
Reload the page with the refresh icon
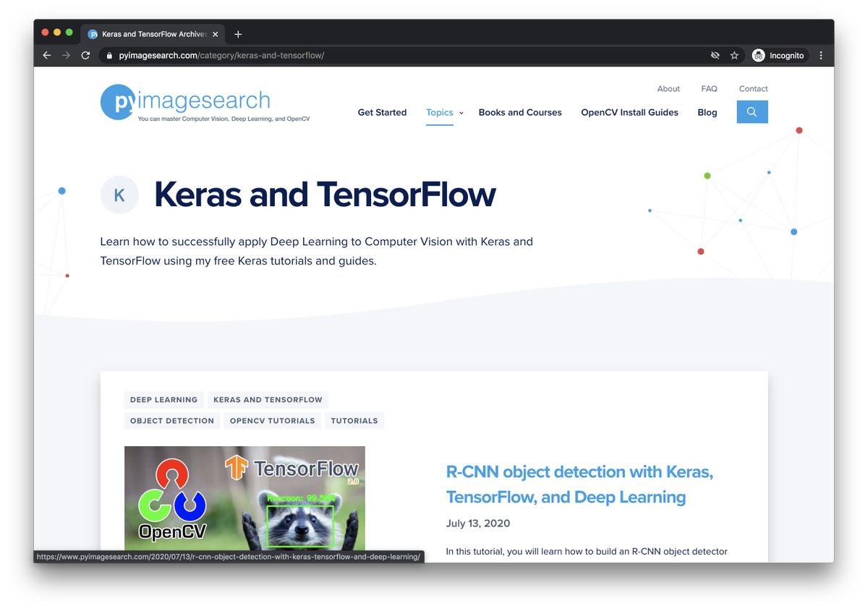click(x=85, y=56)
